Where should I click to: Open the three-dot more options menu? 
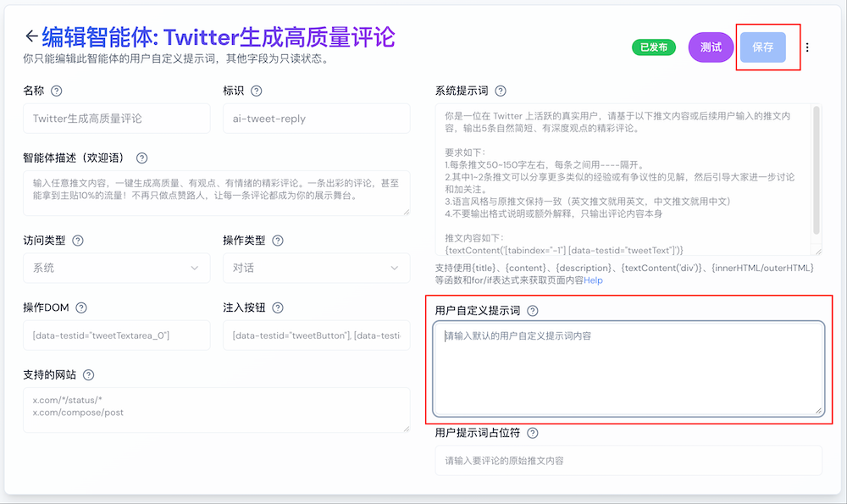[807, 47]
